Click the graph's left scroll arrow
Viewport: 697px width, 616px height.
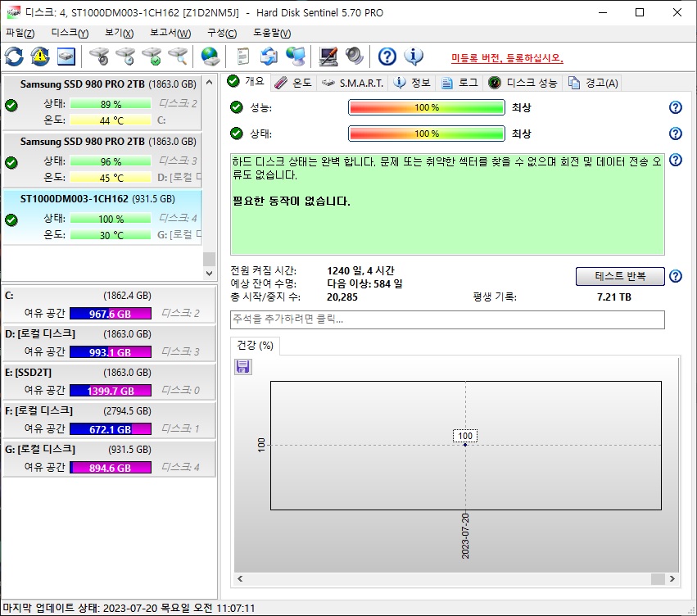[241, 578]
